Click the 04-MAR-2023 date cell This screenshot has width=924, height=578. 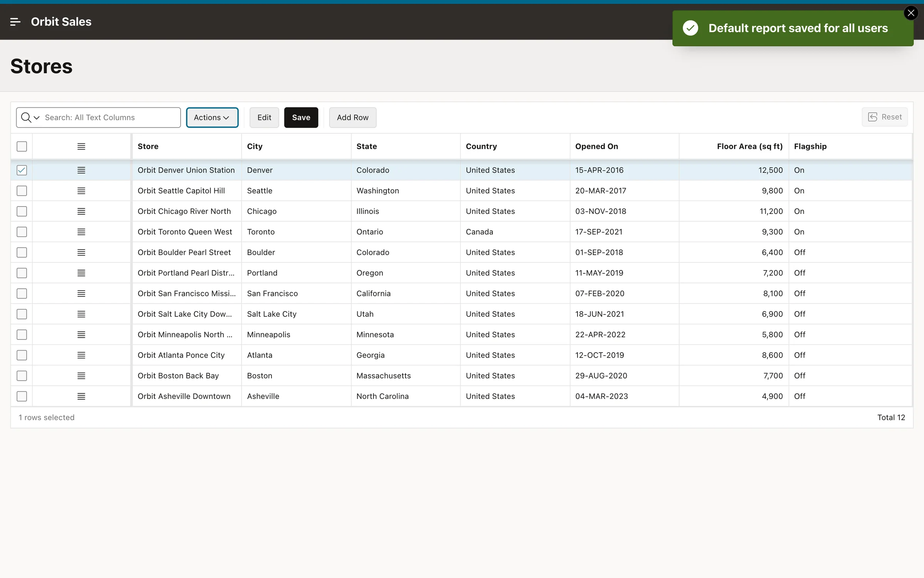[624, 396]
